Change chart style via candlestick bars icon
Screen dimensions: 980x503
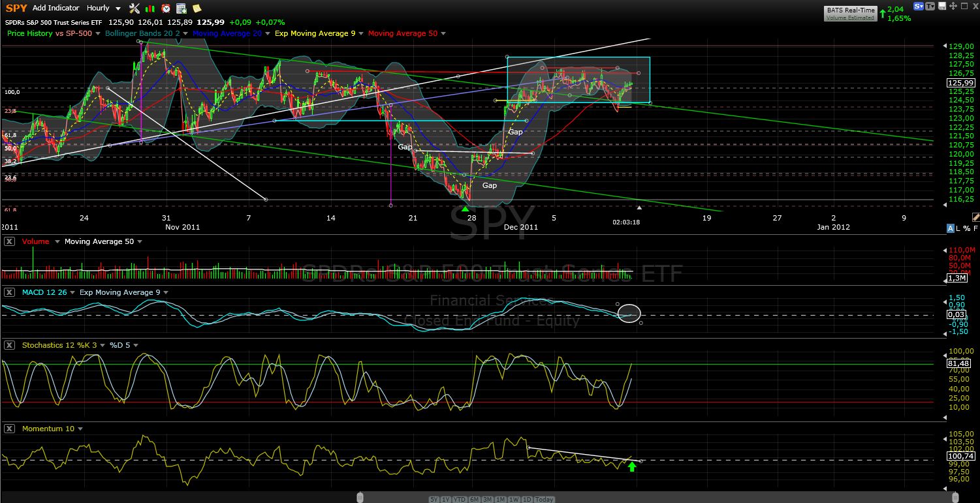coord(150,8)
